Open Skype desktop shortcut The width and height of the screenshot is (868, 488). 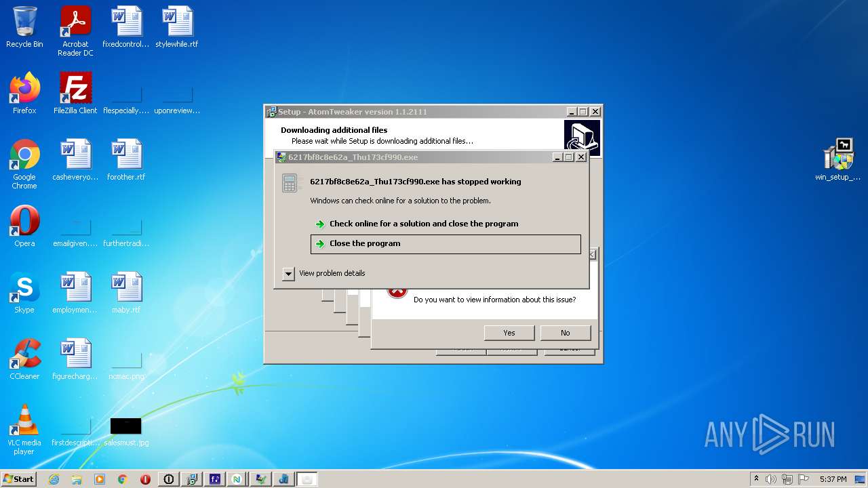click(x=24, y=293)
